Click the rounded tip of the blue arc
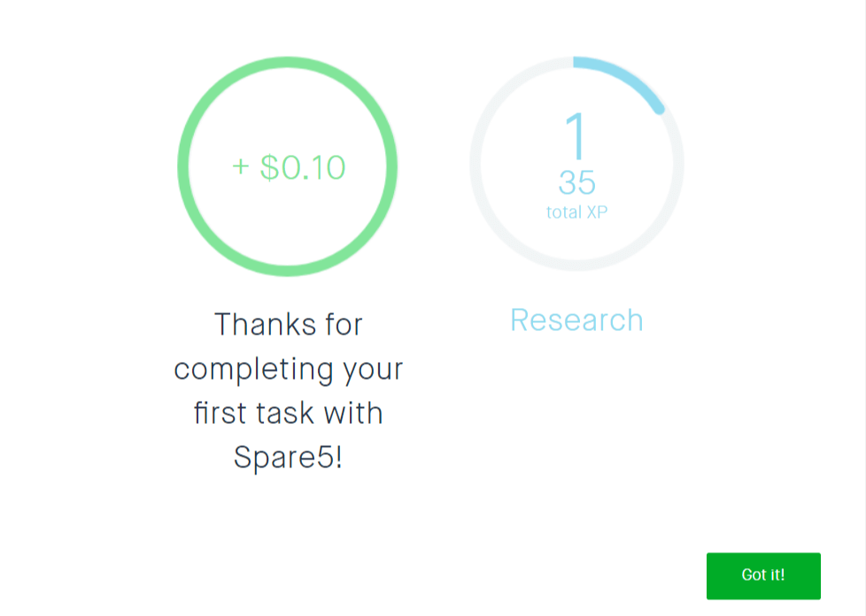 (x=658, y=108)
